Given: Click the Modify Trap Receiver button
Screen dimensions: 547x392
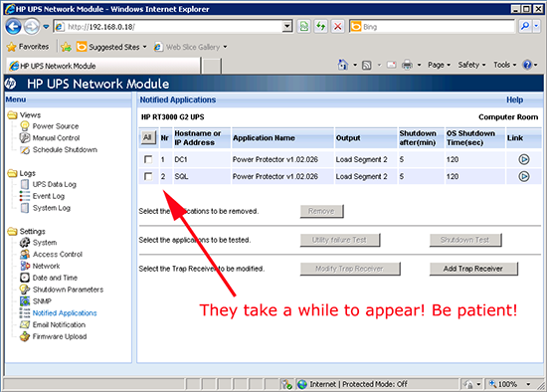Looking at the screenshot, I should [x=350, y=269].
